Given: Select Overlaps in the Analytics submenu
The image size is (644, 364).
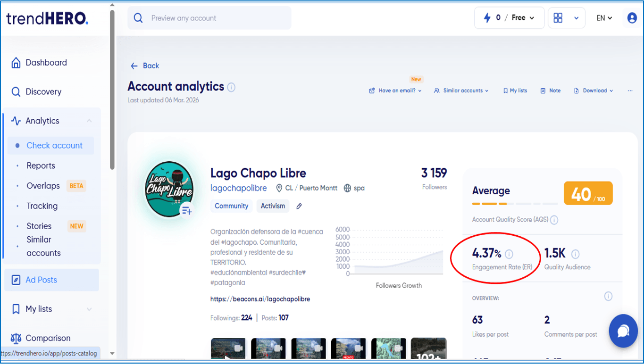Looking at the screenshot, I should [43, 186].
